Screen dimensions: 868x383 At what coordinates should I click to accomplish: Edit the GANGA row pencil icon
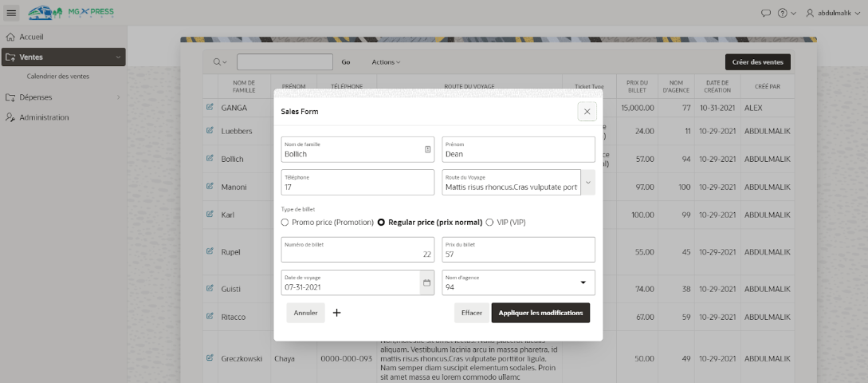tap(210, 107)
